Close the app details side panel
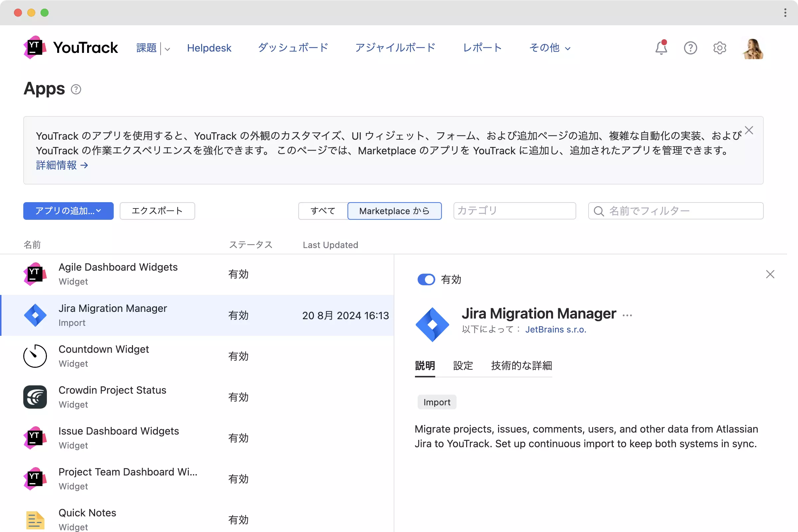Screen dimensions: 798x532 pos(770,274)
